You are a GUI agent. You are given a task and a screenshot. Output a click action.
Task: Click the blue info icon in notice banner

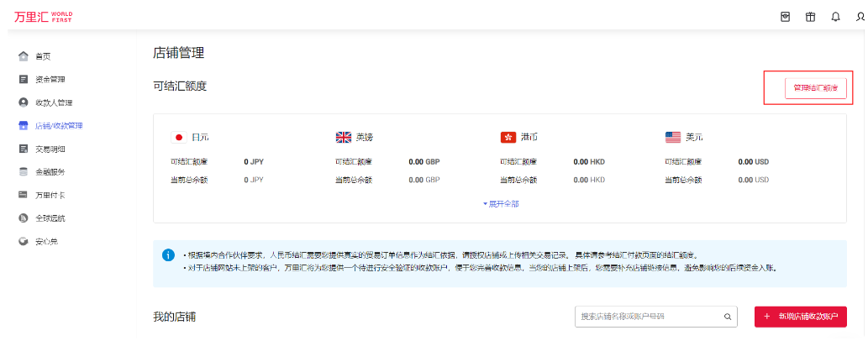169,254
